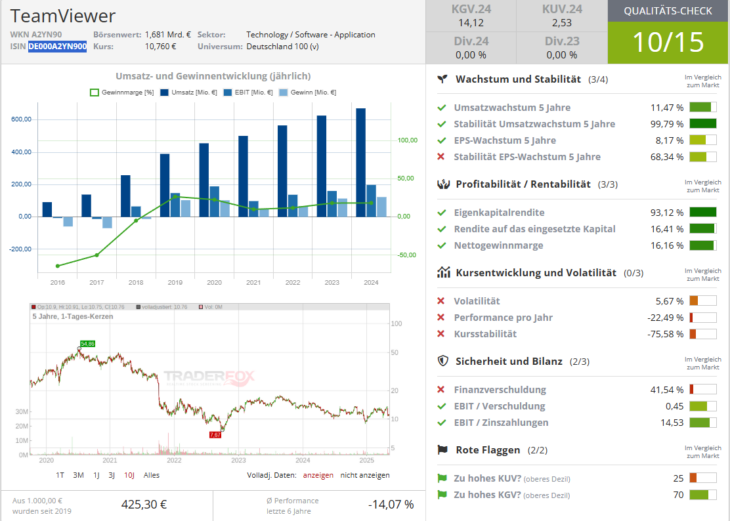Viewport: 730px width, 521px height.
Task: Click the Eigenkapitalrendite comparison bar
Action: tap(703, 212)
